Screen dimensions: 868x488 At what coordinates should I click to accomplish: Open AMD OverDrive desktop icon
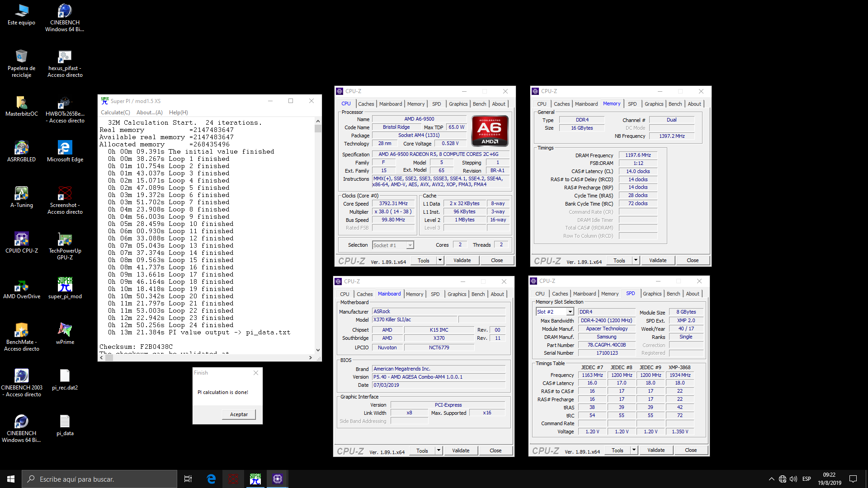pos(21,289)
